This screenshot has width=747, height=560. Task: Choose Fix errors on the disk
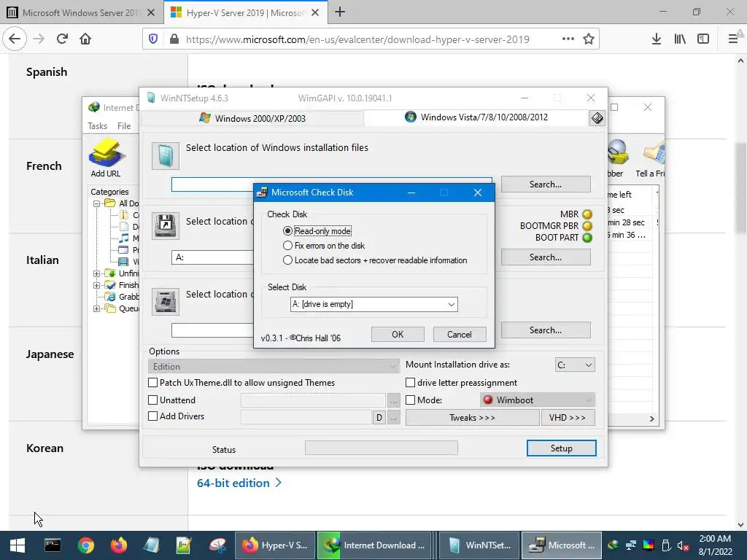[x=287, y=246]
